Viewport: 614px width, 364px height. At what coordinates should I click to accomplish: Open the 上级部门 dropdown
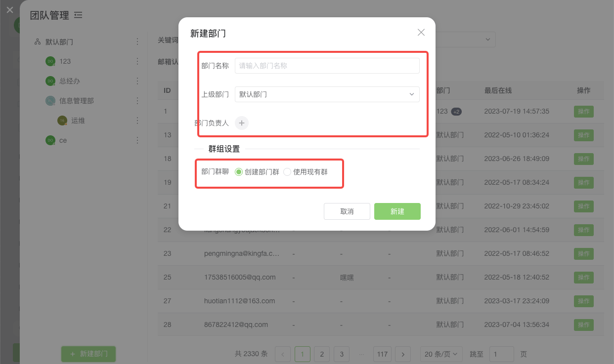tap(327, 94)
